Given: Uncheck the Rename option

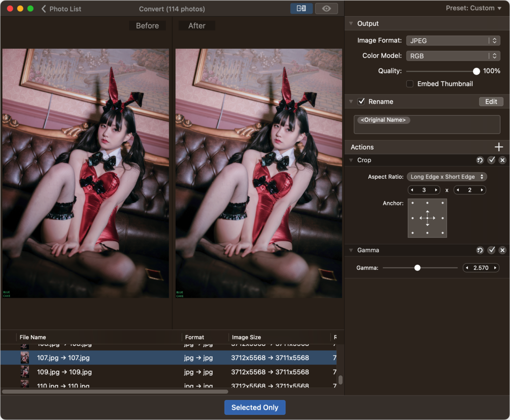Looking at the screenshot, I should (361, 101).
